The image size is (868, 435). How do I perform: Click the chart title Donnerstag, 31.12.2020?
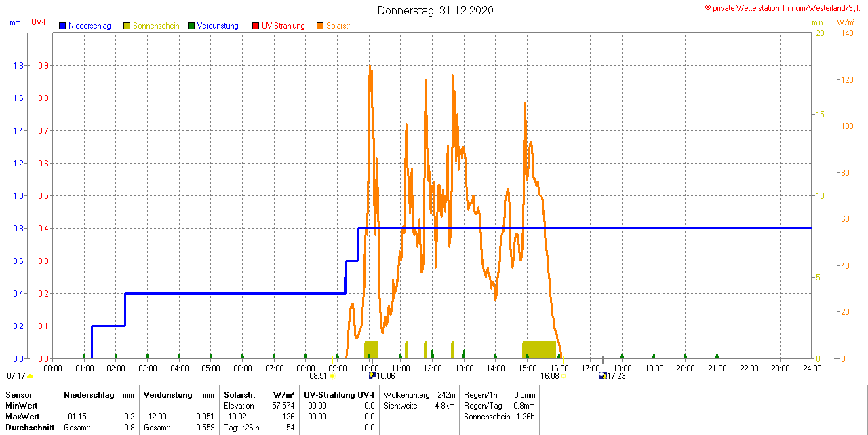(x=435, y=10)
